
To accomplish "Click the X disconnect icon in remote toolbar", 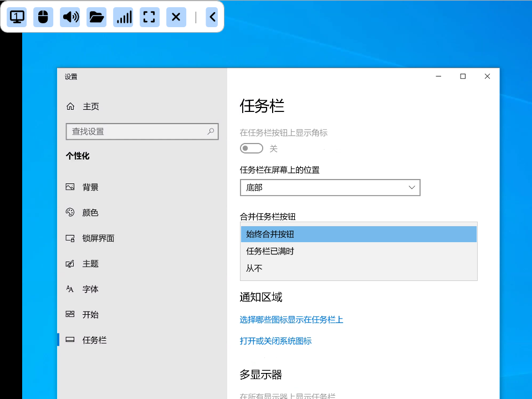I will coord(176,17).
